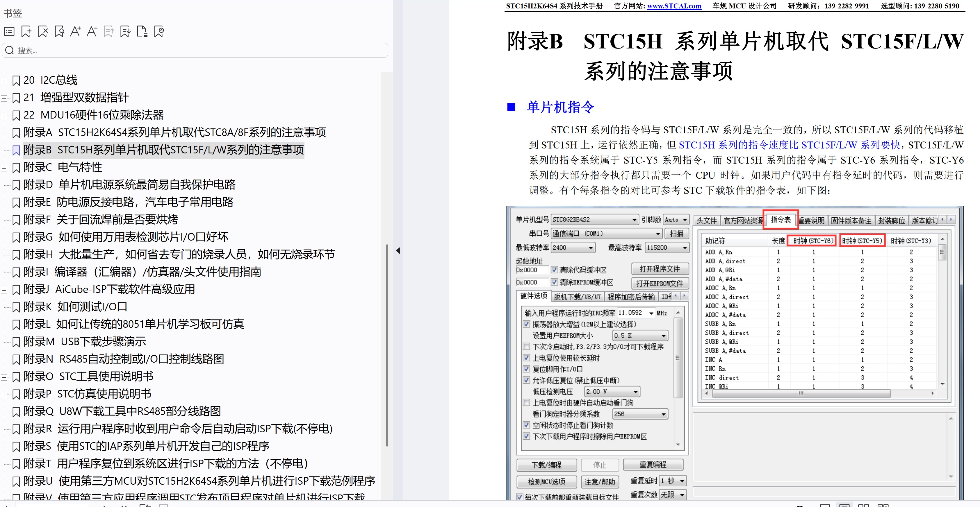Click the bookmark icon beside 附录H
980x507 pixels.
[x=16, y=255]
